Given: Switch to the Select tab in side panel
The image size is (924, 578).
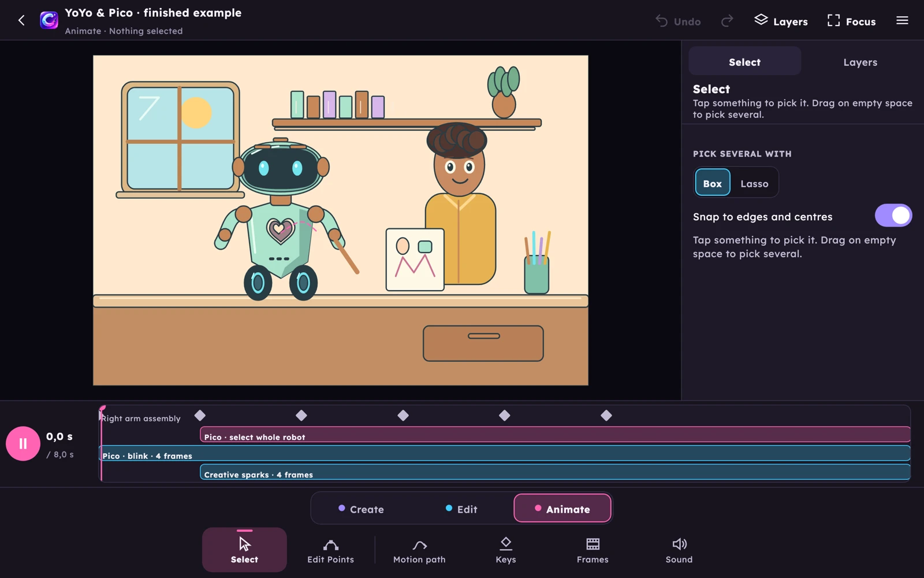Looking at the screenshot, I should click(x=744, y=61).
